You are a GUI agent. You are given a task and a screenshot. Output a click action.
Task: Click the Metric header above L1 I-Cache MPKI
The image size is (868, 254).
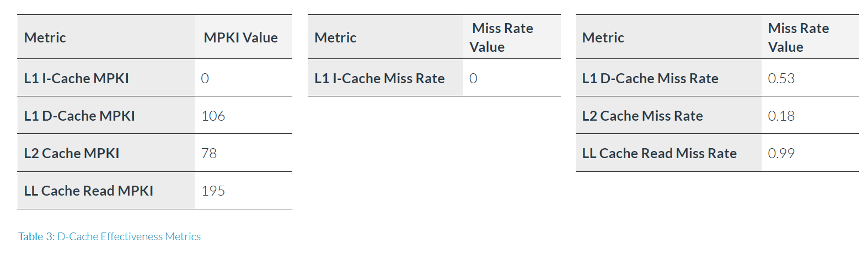click(45, 37)
